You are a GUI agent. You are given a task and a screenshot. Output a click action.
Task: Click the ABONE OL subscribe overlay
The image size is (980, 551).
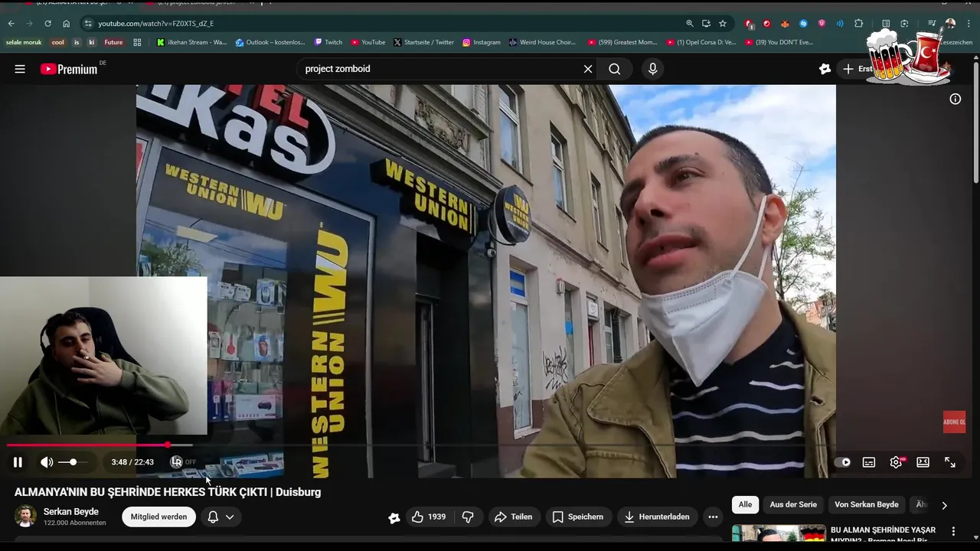tap(954, 422)
